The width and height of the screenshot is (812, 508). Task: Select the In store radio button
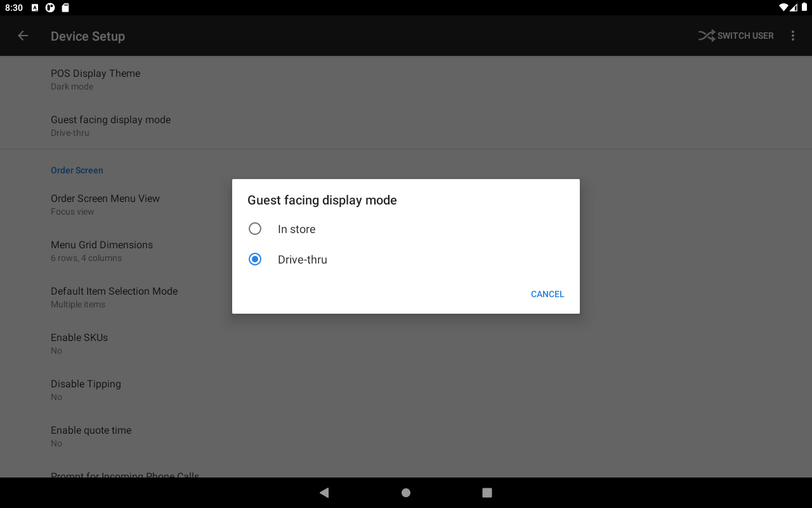pyautogui.click(x=255, y=229)
